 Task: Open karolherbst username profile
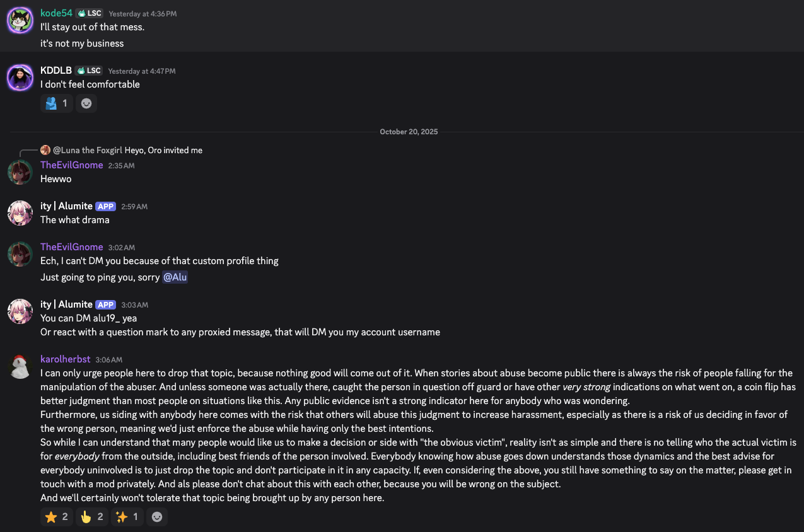tap(66, 359)
